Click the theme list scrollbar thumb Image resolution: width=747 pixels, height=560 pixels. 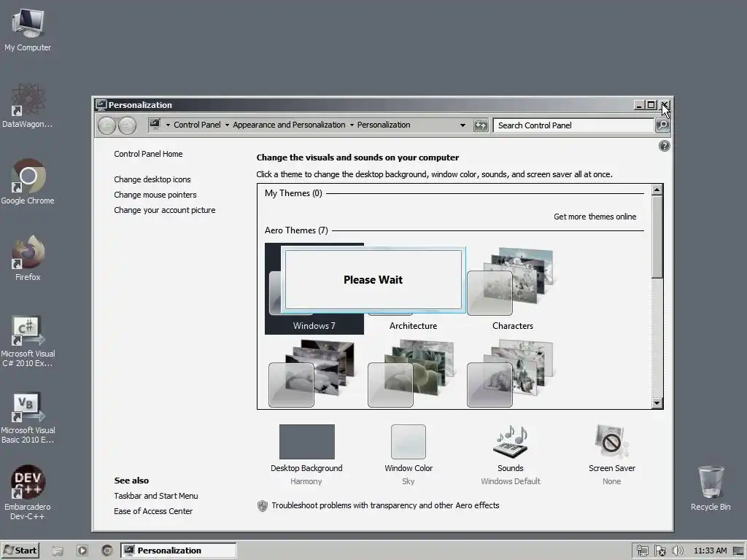click(x=657, y=237)
